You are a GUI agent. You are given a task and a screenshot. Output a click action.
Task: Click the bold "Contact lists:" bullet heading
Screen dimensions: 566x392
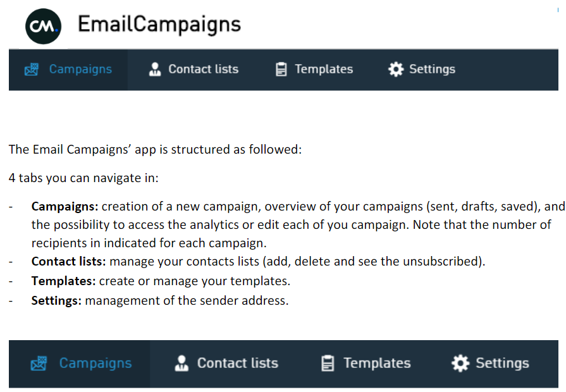68,261
